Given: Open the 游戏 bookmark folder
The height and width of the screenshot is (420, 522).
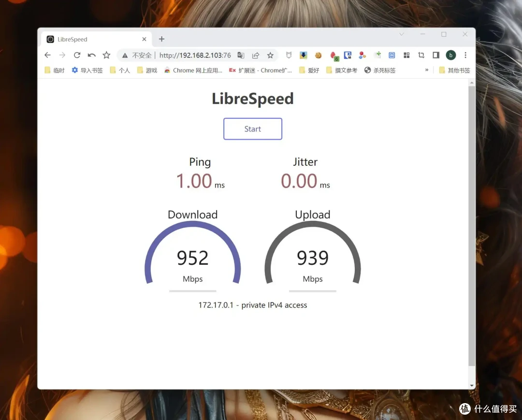Looking at the screenshot, I should [x=147, y=70].
